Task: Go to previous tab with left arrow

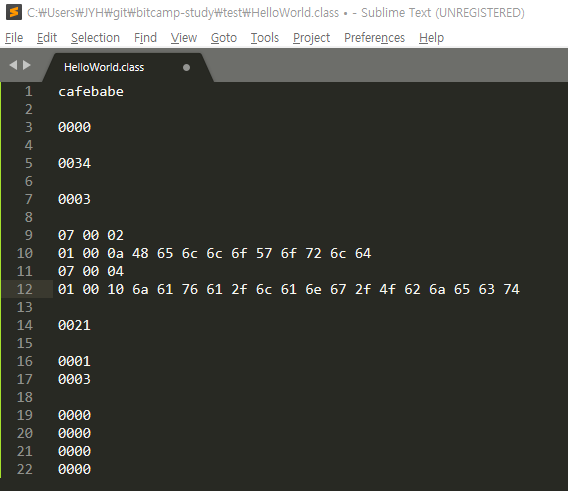Action: pyautogui.click(x=13, y=65)
